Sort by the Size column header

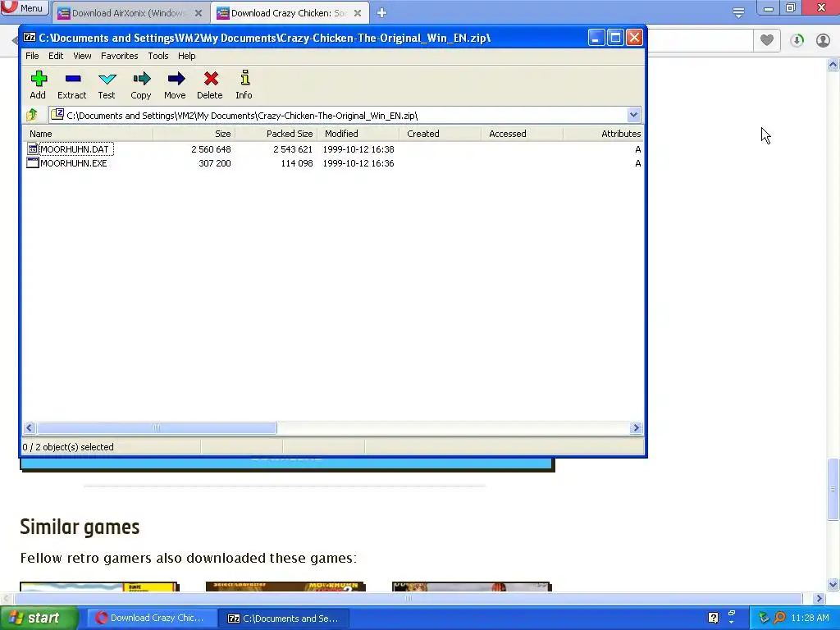coord(194,134)
